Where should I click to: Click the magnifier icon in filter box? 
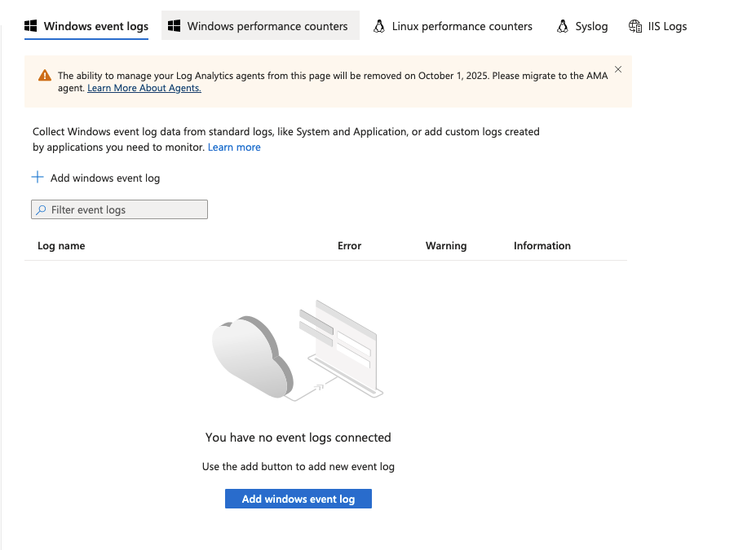[x=42, y=210]
